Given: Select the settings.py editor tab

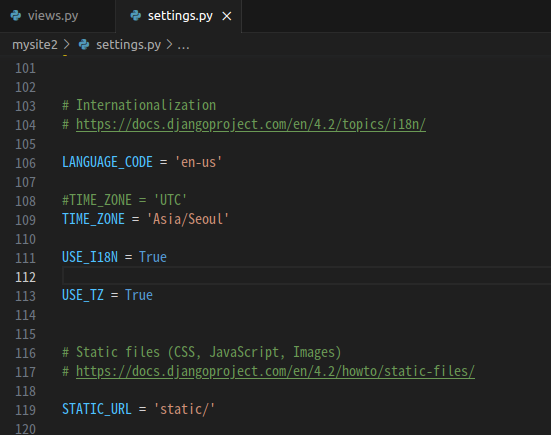Looking at the screenshot, I should coord(179,16).
